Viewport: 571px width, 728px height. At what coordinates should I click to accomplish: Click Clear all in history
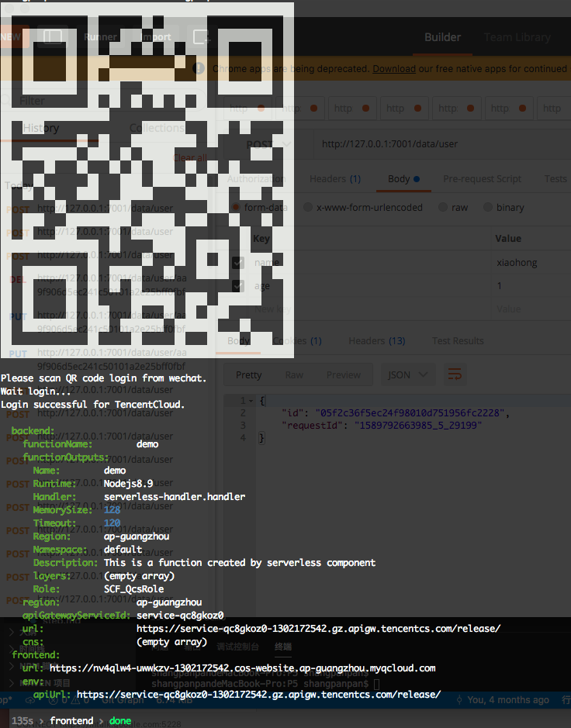[x=191, y=158]
